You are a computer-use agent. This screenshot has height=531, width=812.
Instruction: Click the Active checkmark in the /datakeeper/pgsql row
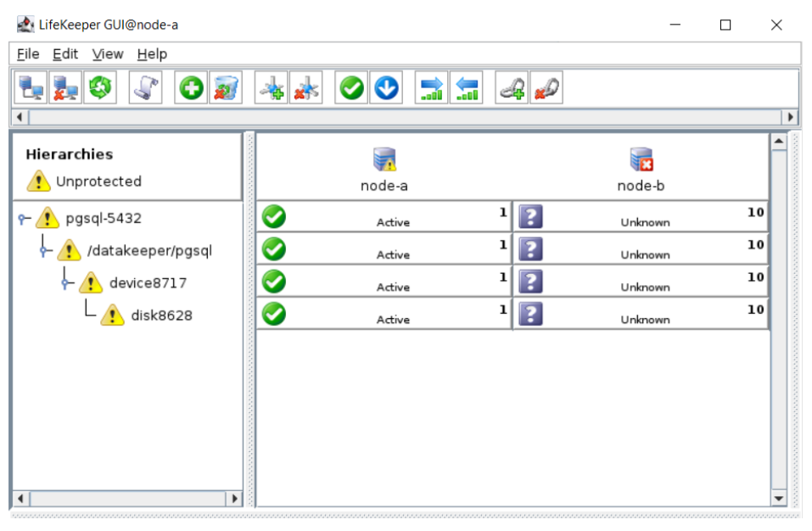274,249
